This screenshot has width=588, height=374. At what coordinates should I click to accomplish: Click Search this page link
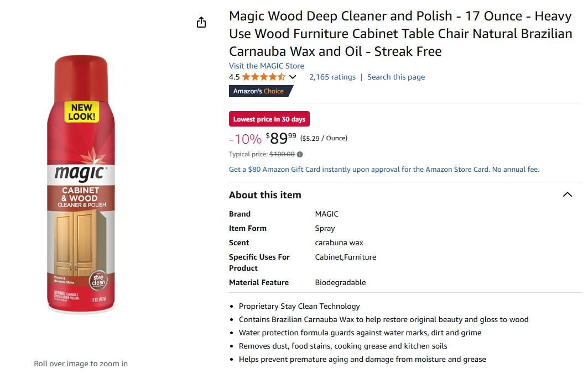click(396, 77)
